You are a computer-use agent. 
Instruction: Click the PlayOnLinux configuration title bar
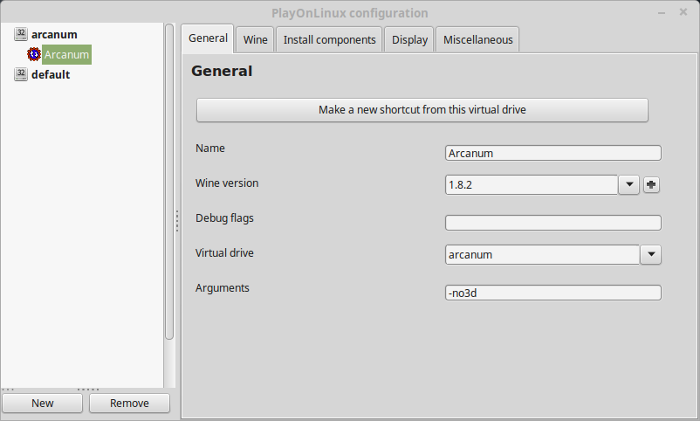pyautogui.click(x=350, y=13)
